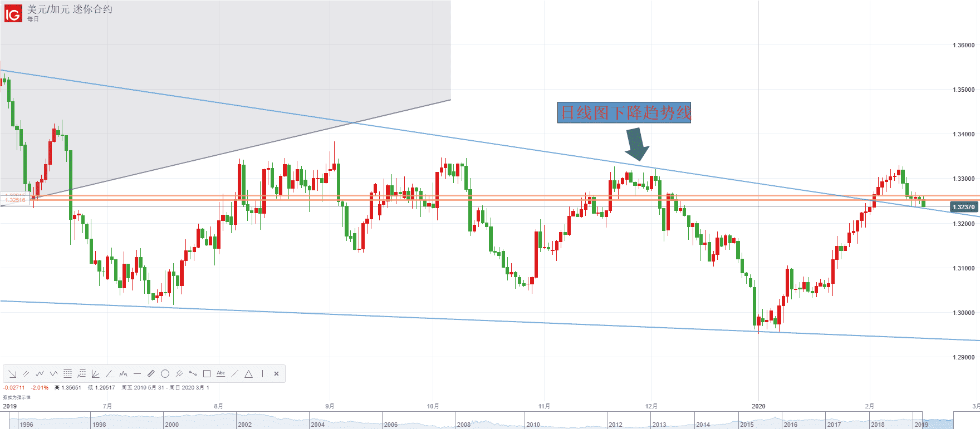This screenshot has width=980, height=429.
Task: Select the vertical line tool
Action: pos(262,374)
